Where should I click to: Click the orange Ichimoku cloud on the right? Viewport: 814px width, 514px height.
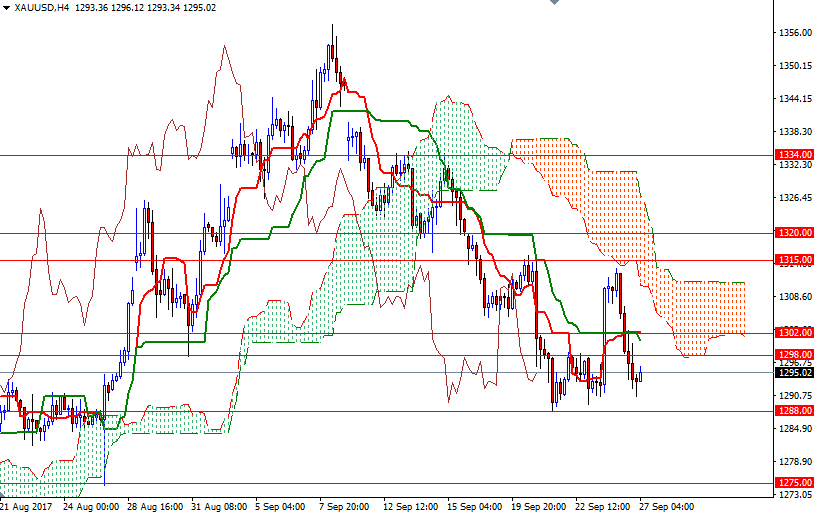pos(610,200)
